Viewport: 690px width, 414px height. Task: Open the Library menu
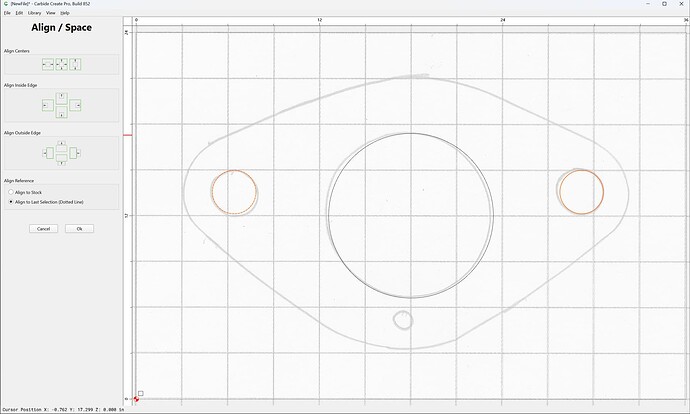tap(34, 13)
